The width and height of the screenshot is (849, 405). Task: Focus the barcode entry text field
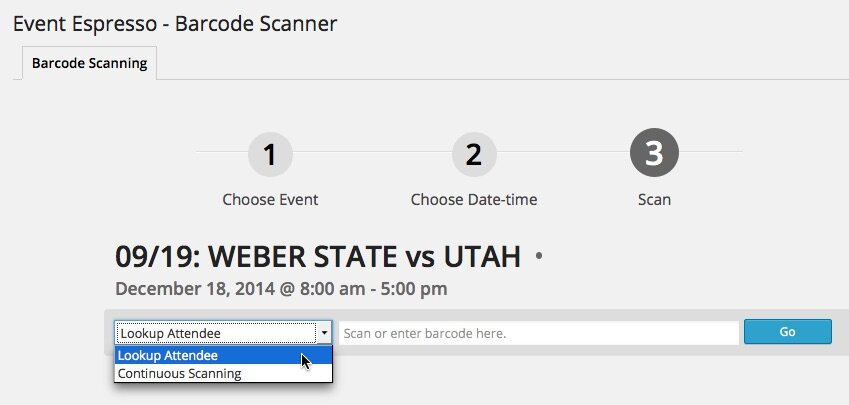tap(538, 333)
